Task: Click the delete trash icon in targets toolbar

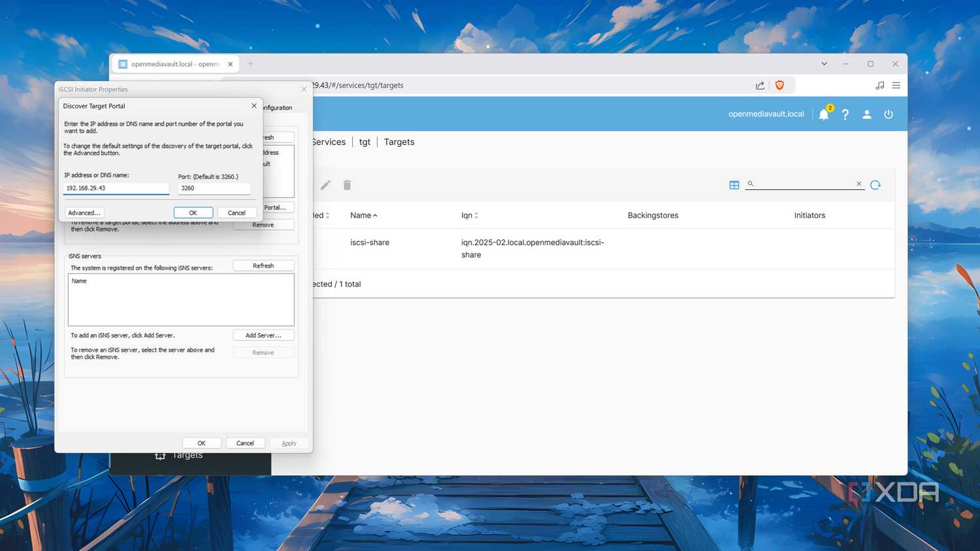Action: pyautogui.click(x=348, y=185)
